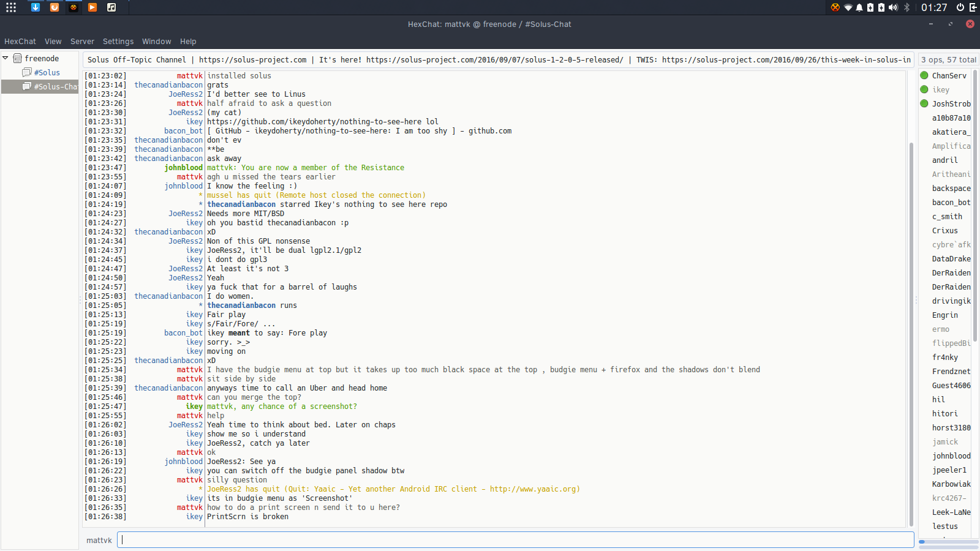Click the #Solus-Chat channel icon
Image resolution: width=980 pixels, height=551 pixels.
pyautogui.click(x=27, y=86)
